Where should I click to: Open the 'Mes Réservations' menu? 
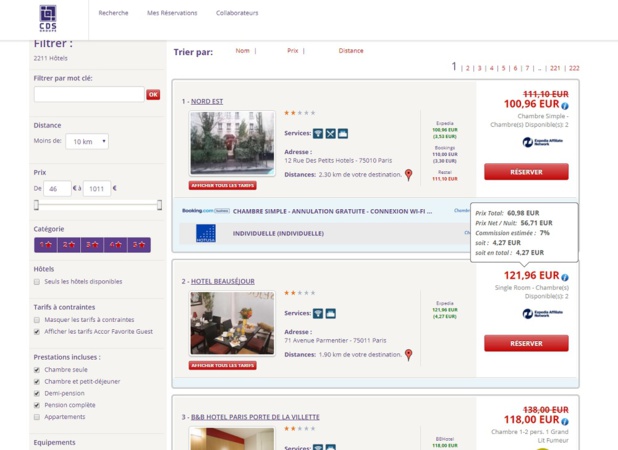point(172,13)
